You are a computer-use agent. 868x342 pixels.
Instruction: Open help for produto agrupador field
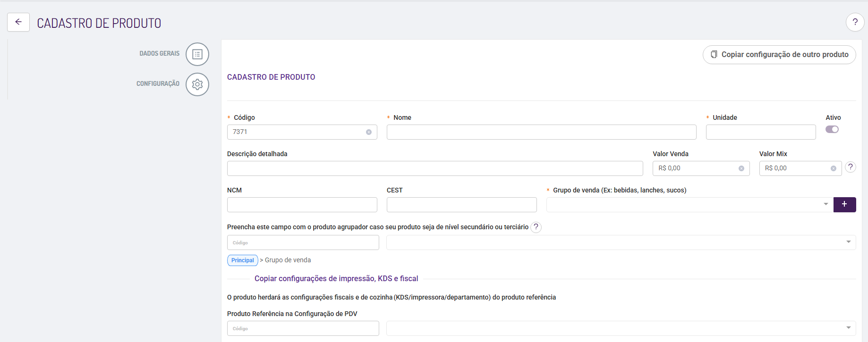536,227
